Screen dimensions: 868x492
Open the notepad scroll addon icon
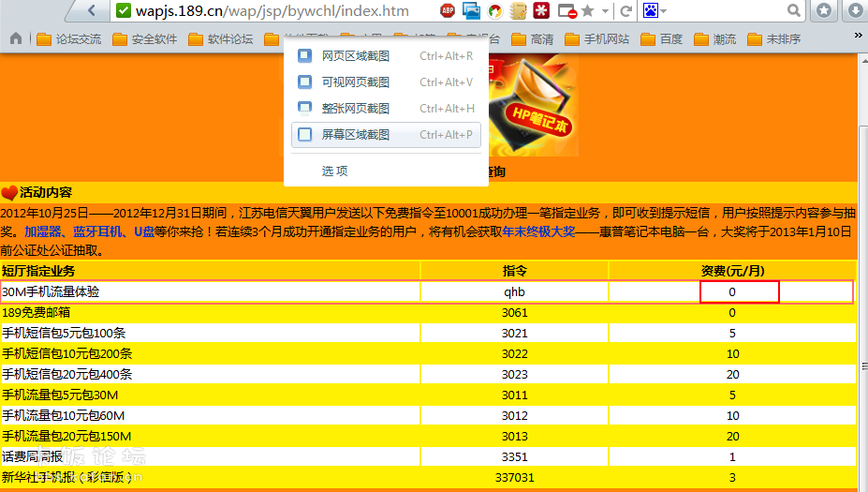518,10
